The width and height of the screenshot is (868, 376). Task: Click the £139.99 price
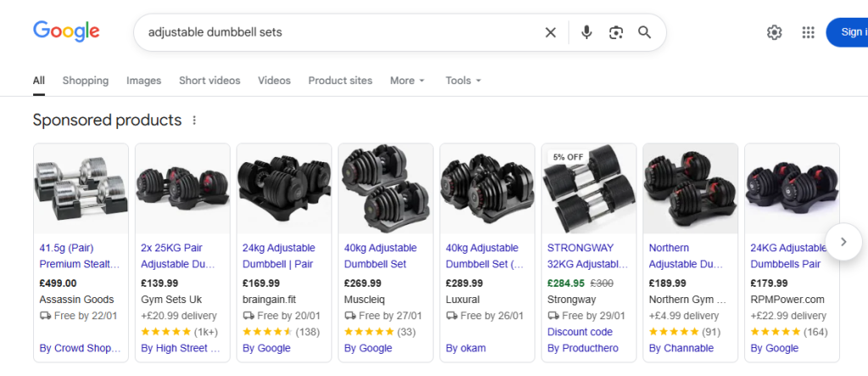pyautogui.click(x=159, y=283)
